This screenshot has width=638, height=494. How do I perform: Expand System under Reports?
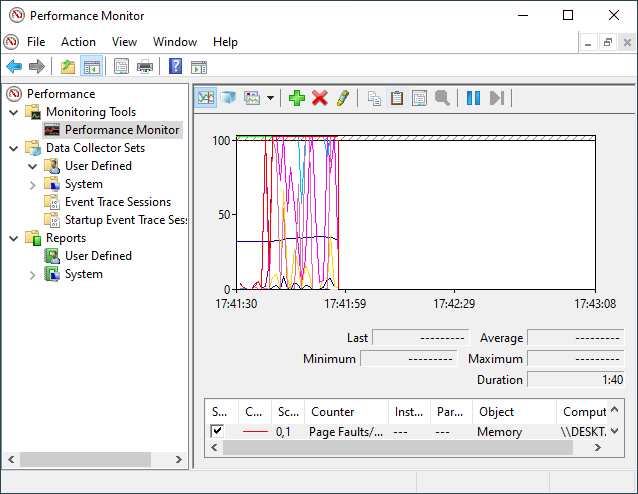[33, 275]
